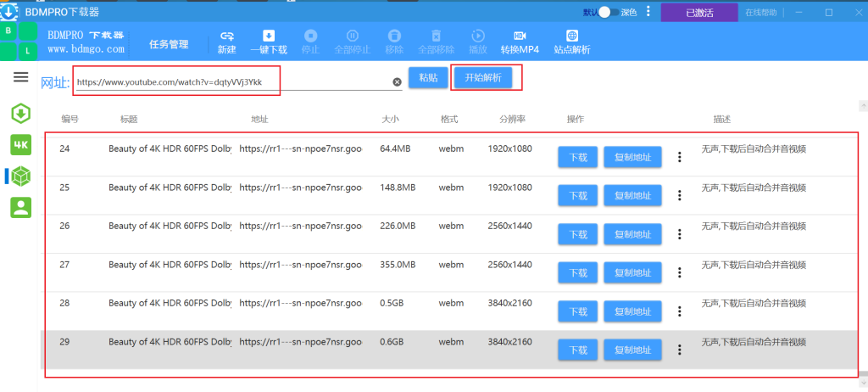Open the hamburger menu in sidebar

coord(21,77)
